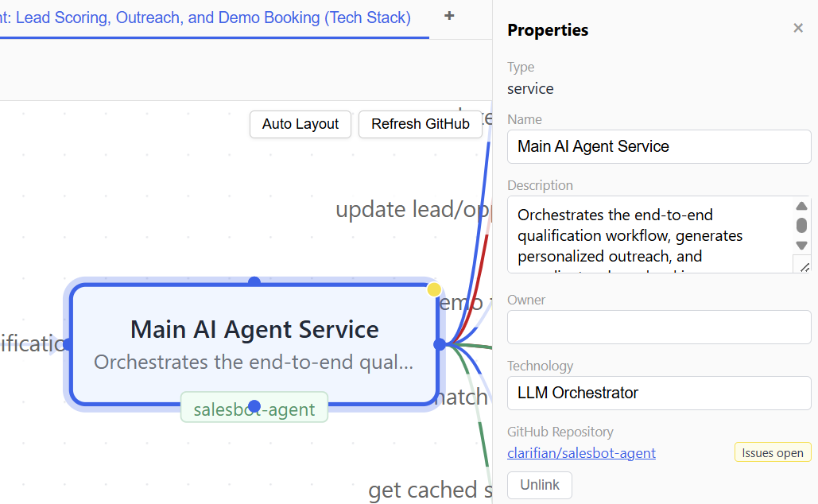This screenshot has height=504, width=818.
Task: Click the empty Owner field
Action: [658, 327]
